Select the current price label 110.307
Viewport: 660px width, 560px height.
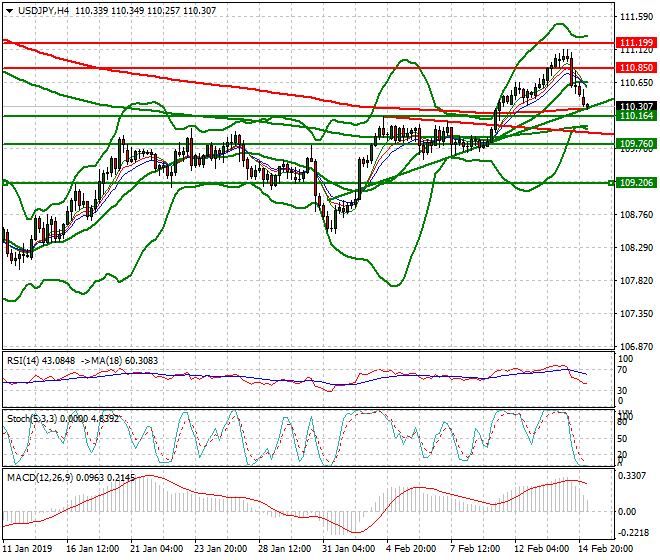point(636,107)
